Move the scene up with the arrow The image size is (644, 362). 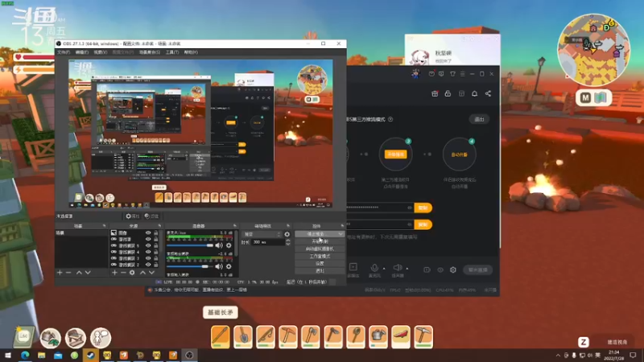coord(79,273)
